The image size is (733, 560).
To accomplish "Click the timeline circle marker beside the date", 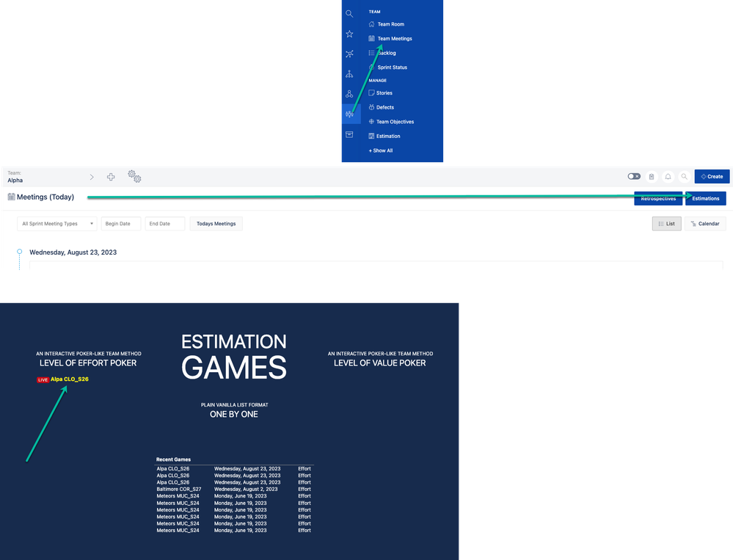I will pos(19,252).
